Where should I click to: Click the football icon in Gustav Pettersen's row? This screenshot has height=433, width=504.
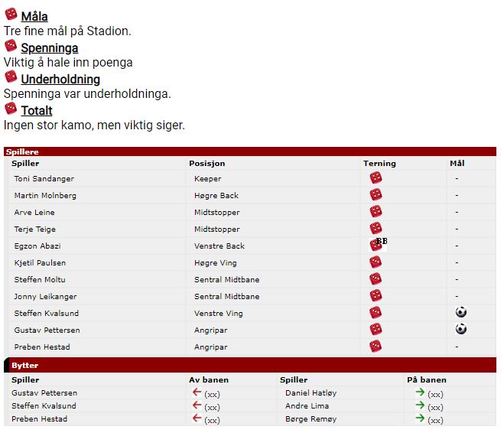point(461,329)
